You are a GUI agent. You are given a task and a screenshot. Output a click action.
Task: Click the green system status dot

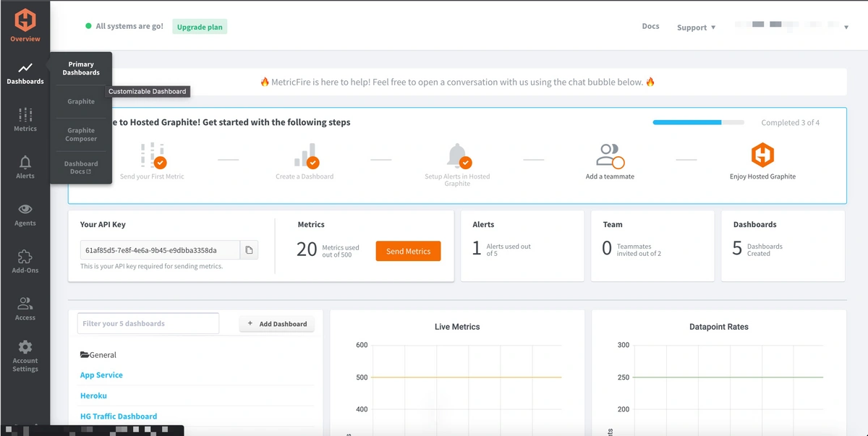click(89, 27)
